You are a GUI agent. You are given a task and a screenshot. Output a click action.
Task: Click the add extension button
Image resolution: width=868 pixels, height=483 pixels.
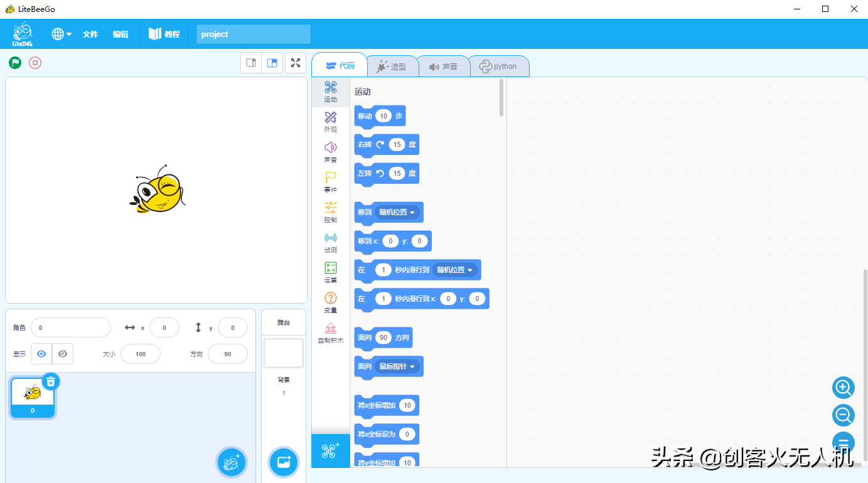click(x=331, y=450)
